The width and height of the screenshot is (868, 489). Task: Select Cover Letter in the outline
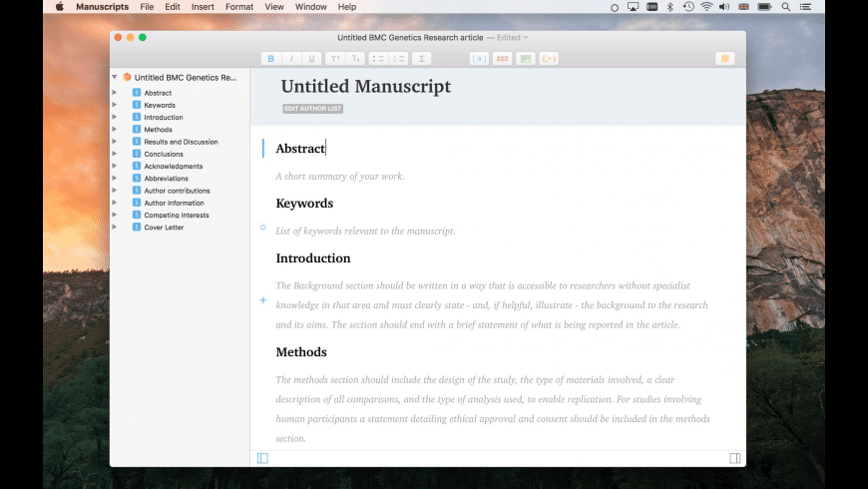tap(164, 228)
